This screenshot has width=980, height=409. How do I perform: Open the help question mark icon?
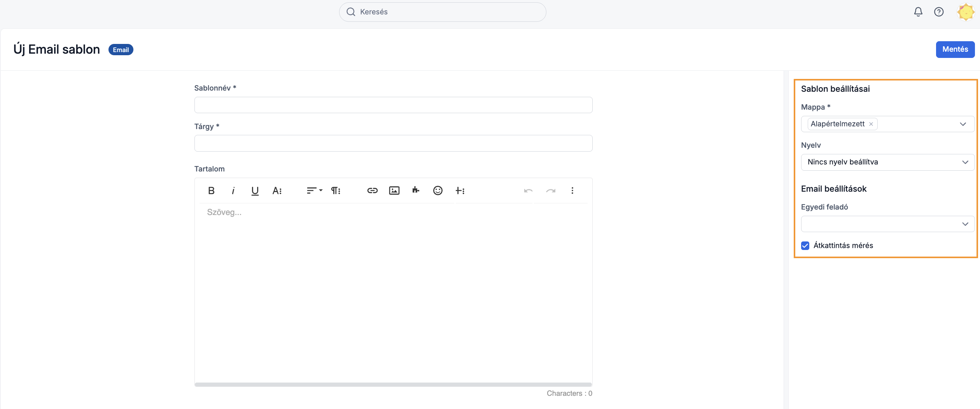point(938,12)
